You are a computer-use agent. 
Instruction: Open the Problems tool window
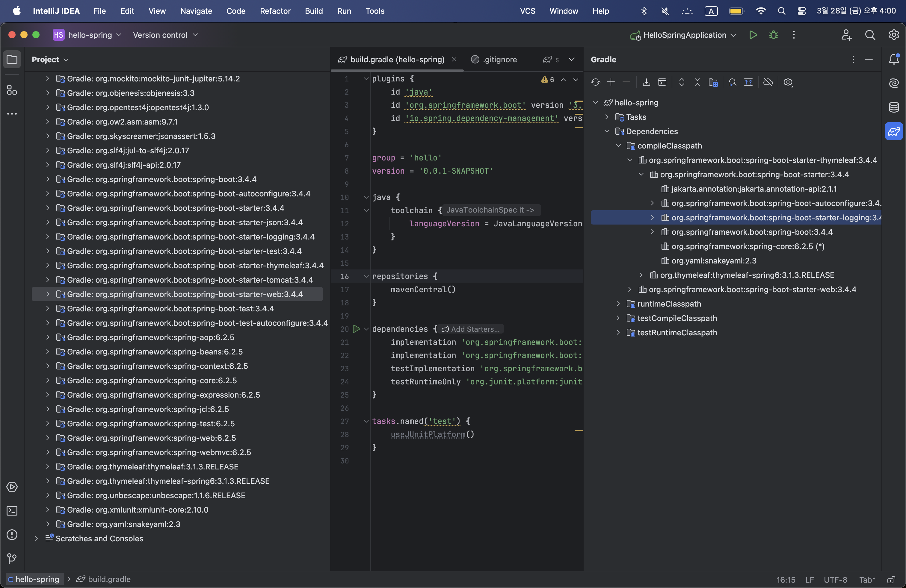(12, 534)
